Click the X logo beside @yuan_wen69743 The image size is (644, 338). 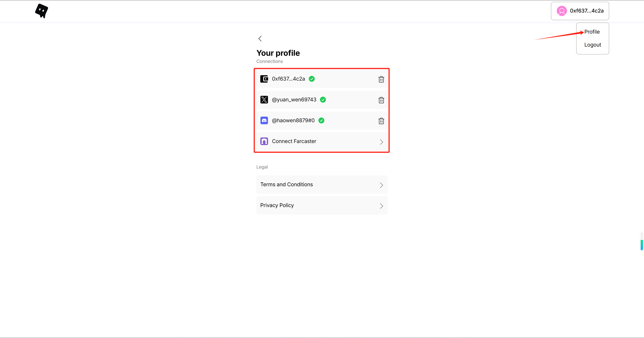coord(264,100)
